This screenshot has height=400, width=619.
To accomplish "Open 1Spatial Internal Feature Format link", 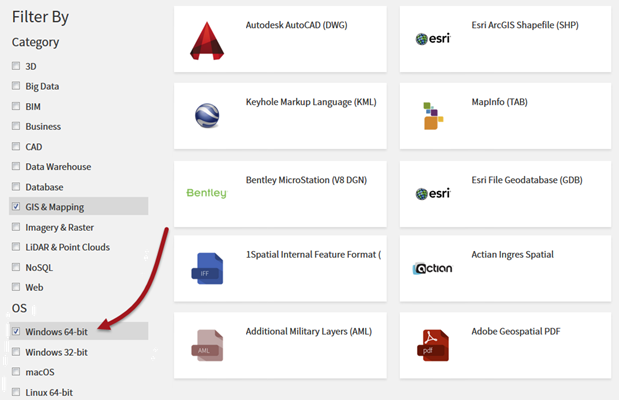I will [x=313, y=255].
